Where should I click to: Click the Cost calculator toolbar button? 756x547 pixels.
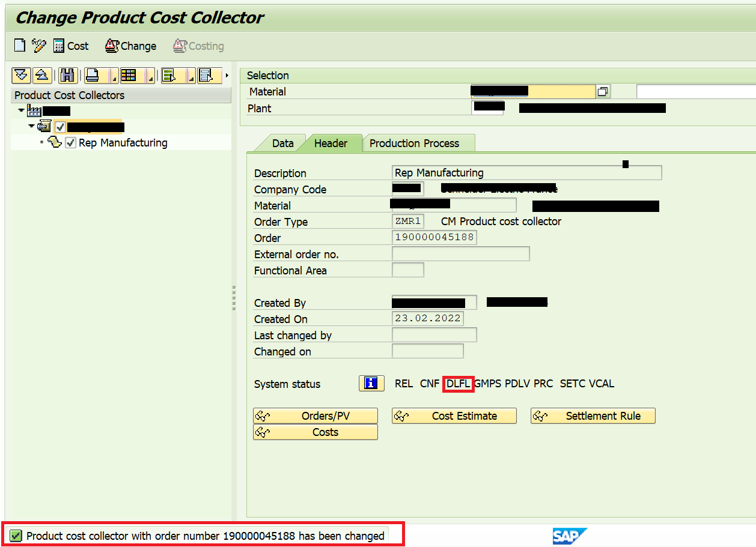71,46
